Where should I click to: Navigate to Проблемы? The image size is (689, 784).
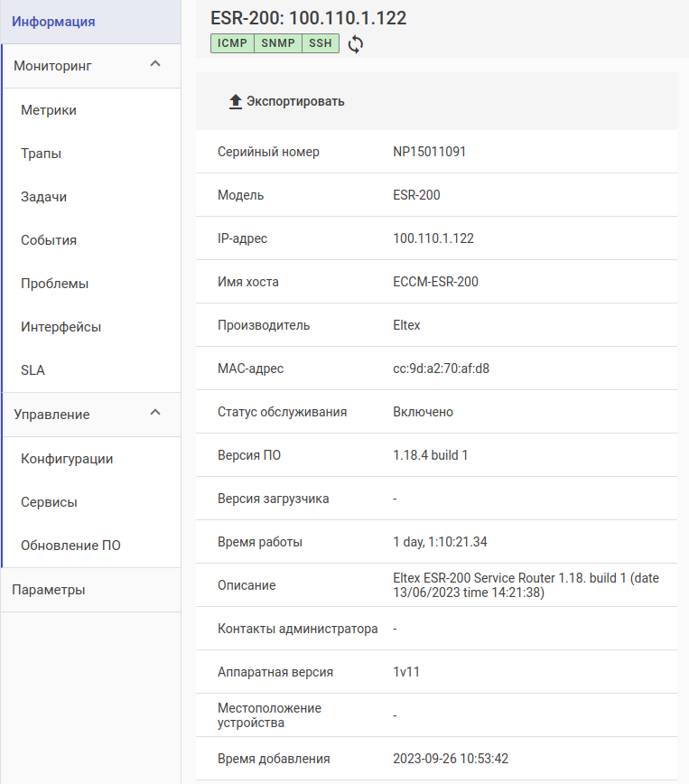(55, 284)
